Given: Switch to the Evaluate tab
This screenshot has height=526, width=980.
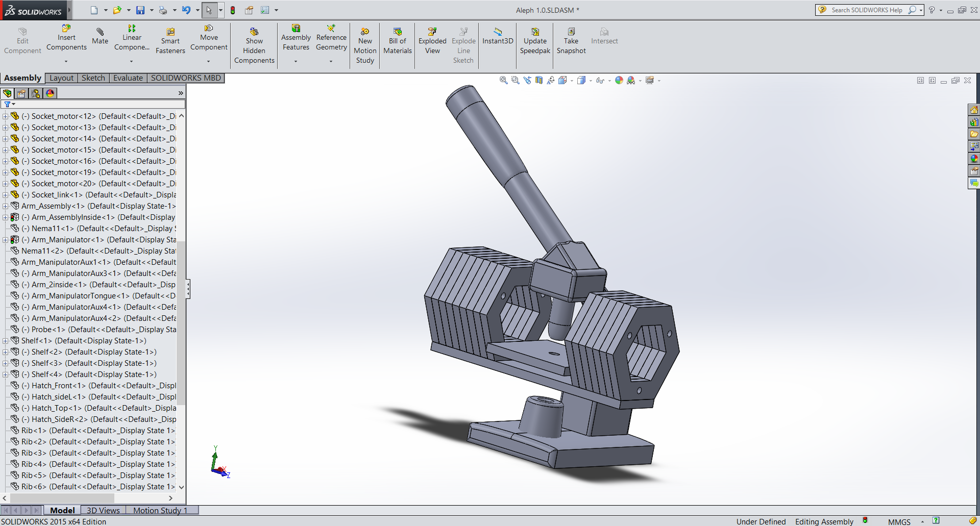Looking at the screenshot, I should click(x=128, y=78).
